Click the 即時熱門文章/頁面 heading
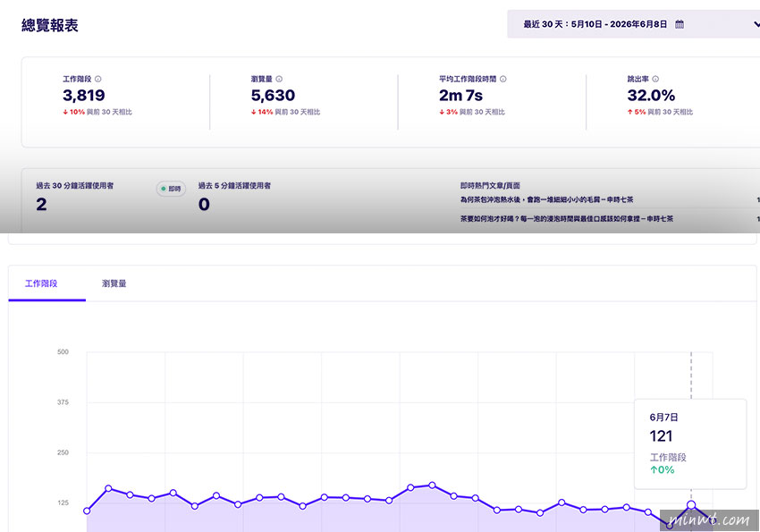760x532 pixels. click(x=490, y=186)
